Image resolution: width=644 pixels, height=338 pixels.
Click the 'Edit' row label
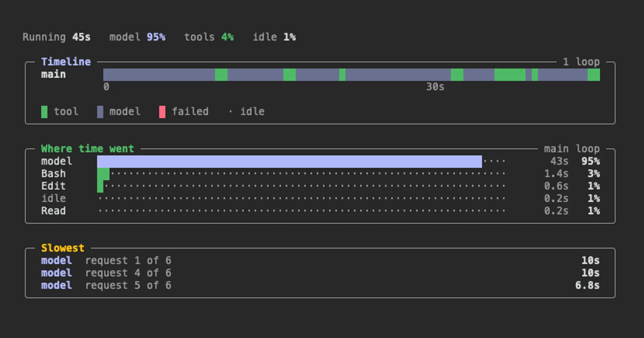coord(53,186)
